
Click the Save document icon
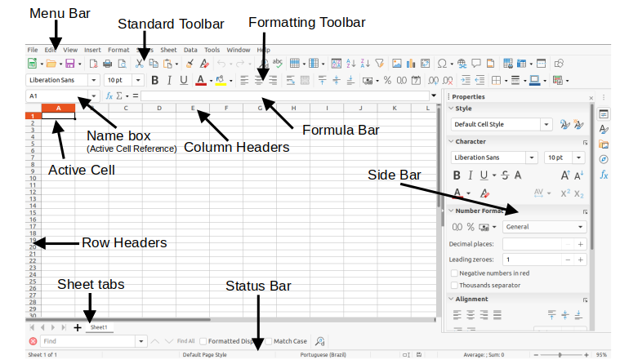pos(70,64)
